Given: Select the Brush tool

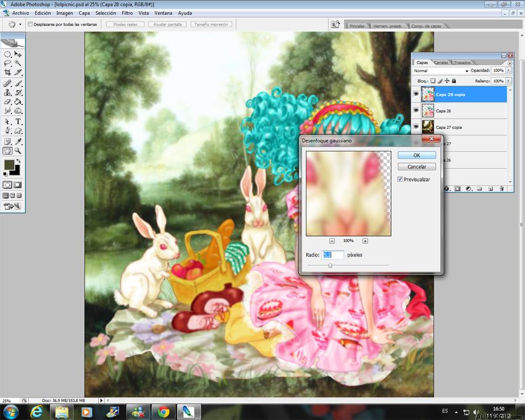Looking at the screenshot, I should click(x=18, y=83).
